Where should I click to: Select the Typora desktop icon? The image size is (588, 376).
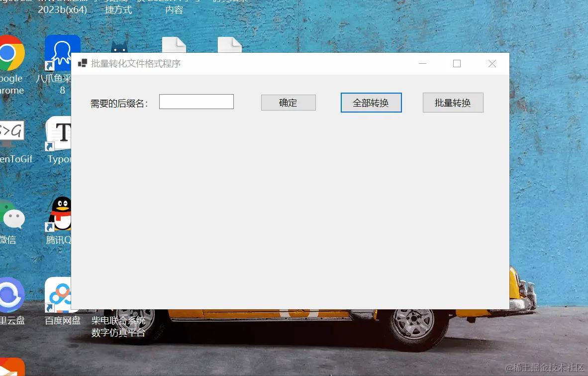(x=58, y=133)
